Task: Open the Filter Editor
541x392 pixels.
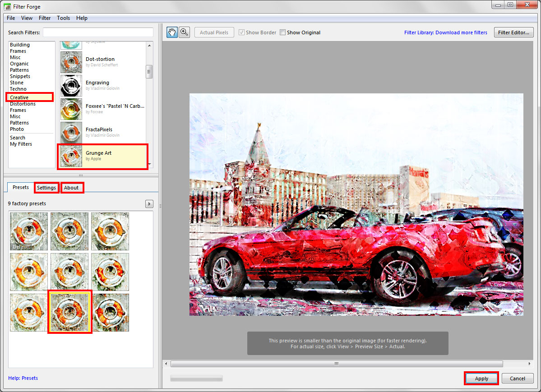Action: [514, 32]
